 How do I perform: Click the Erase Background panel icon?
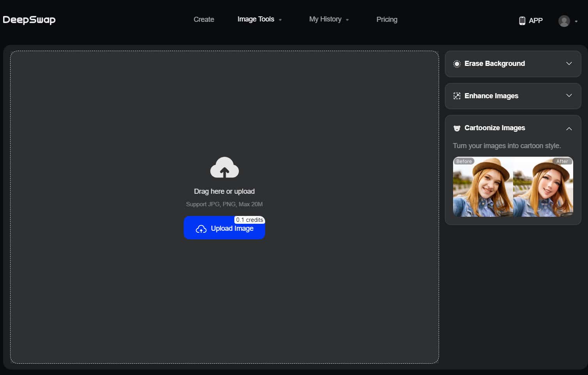(x=457, y=64)
